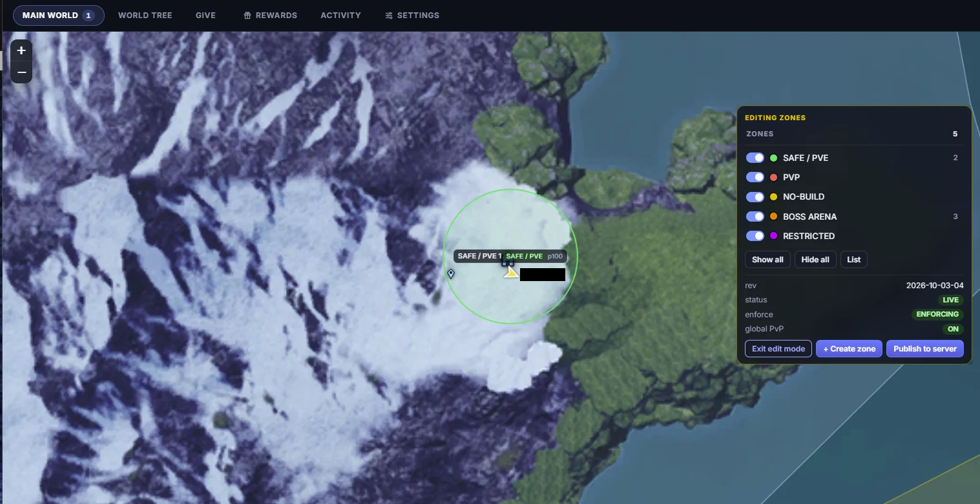The width and height of the screenshot is (980, 504).
Task: Toggle SAFE / PVE zone visibility switch
Action: (755, 158)
